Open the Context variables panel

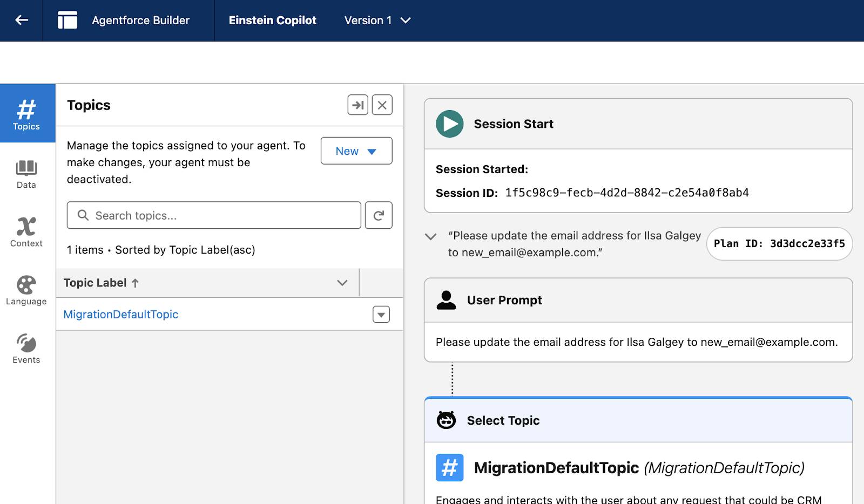[x=26, y=232]
